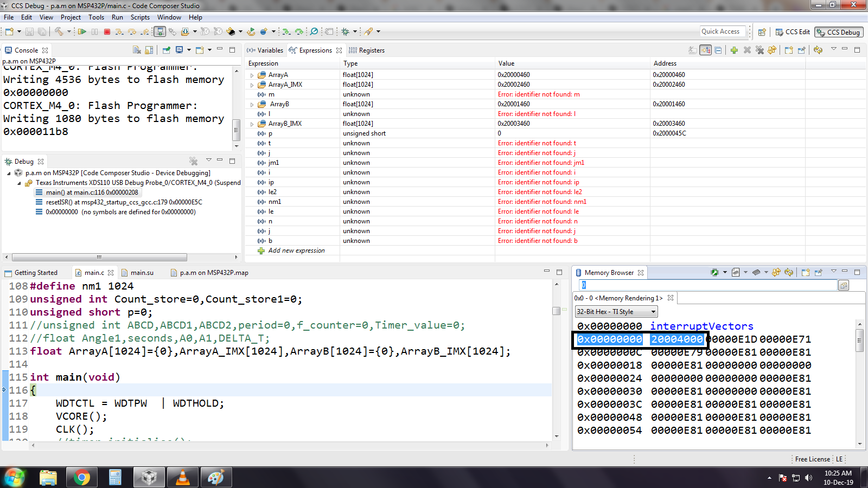
Task: Add a new expression via the green plus icon
Action: tap(734, 50)
